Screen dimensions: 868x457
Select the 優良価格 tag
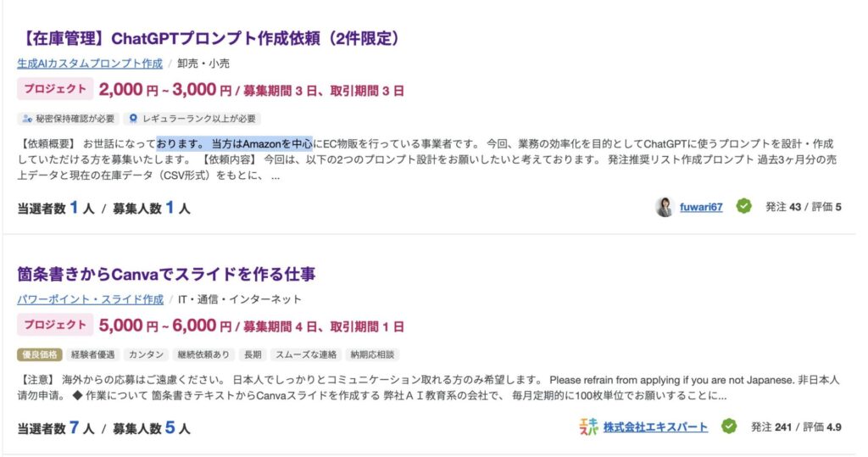[39, 354]
